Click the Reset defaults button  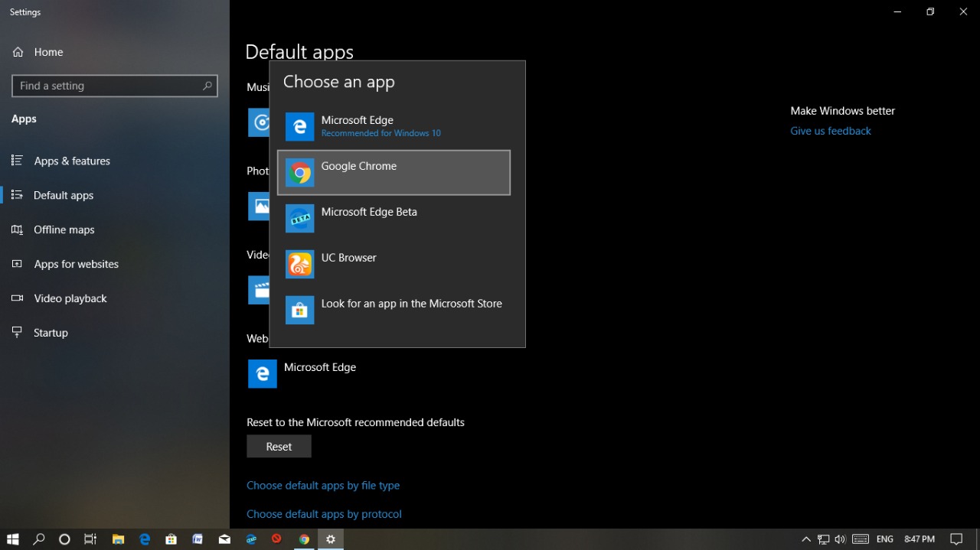pyautogui.click(x=279, y=447)
